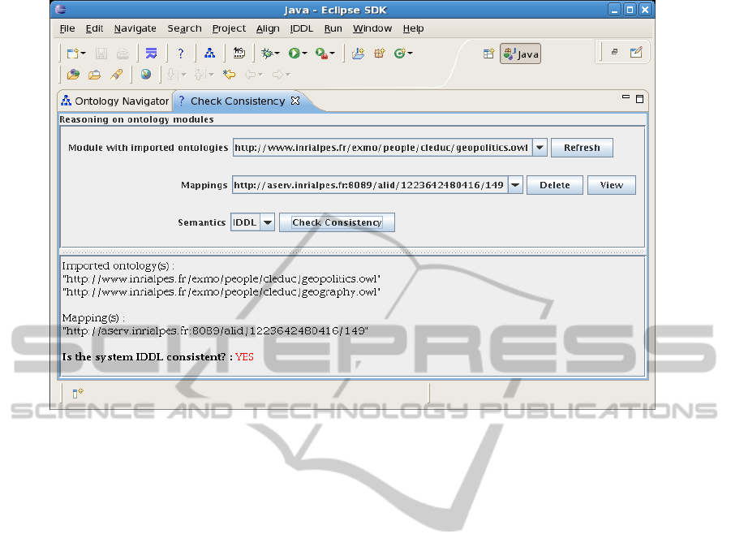
Task: Click the Last Edit Location arrow icon
Action: 229,75
